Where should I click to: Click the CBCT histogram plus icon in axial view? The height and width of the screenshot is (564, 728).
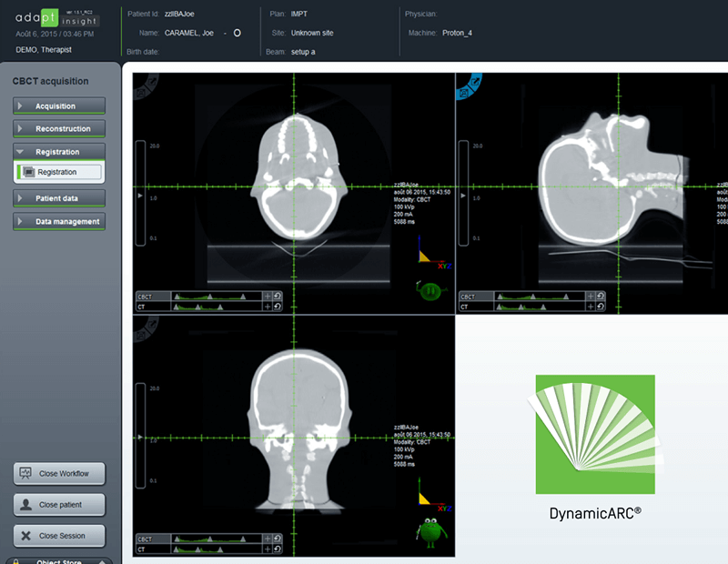tap(268, 297)
